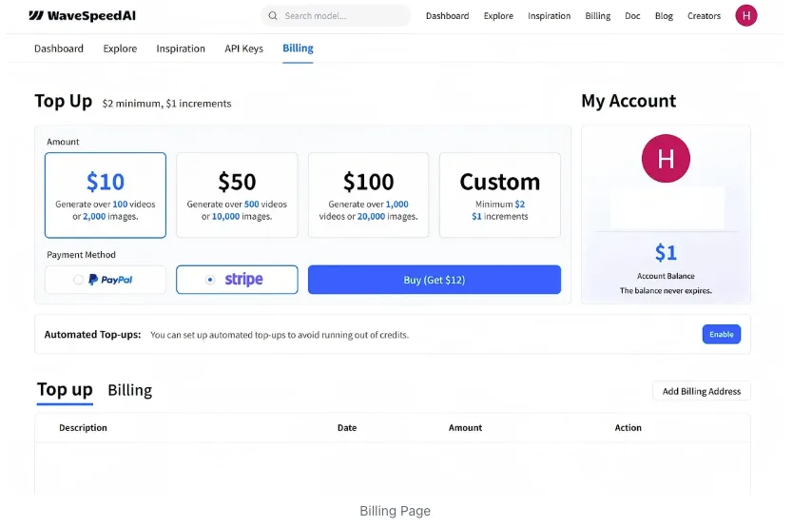Click the search magnifier icon
812x527 pixels.
tap(272, 16)
